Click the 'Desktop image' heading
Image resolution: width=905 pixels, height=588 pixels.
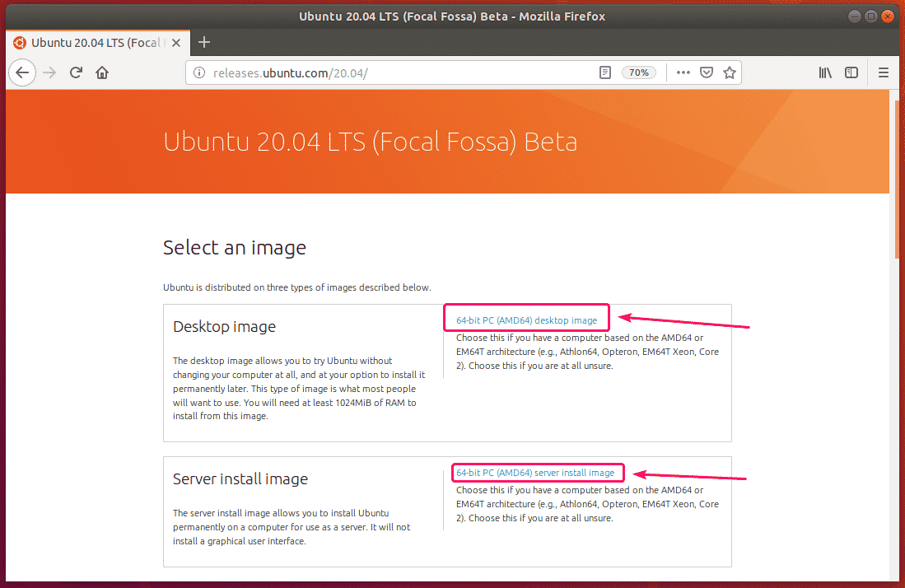225,327
